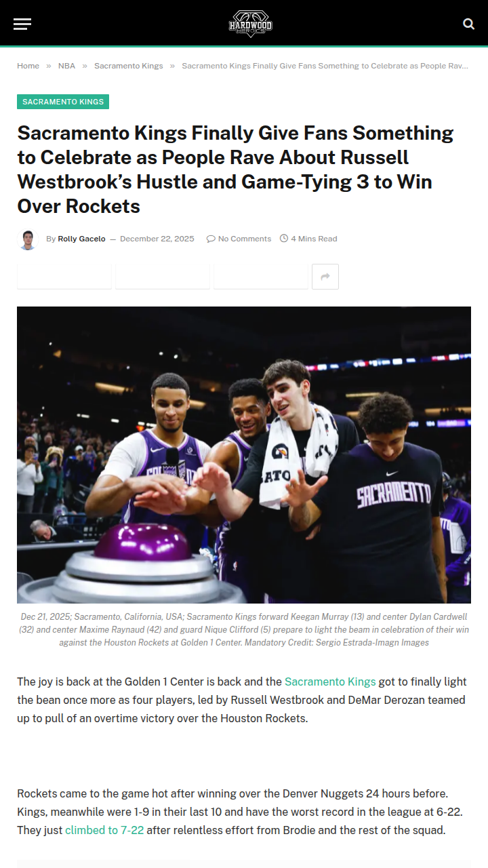
Task: Click the article headline about Russell Westbrook
Action: [235, 170]
